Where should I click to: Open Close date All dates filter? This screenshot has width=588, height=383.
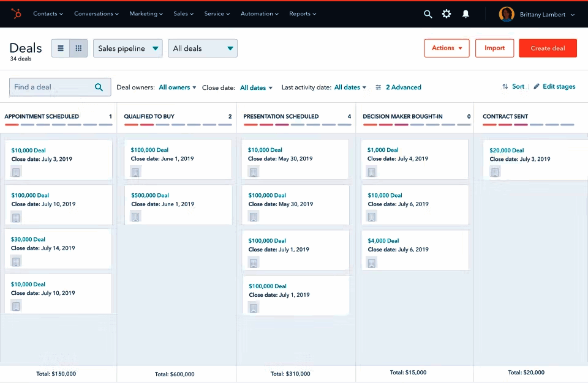pyautogui.click(x=256, y=87)
